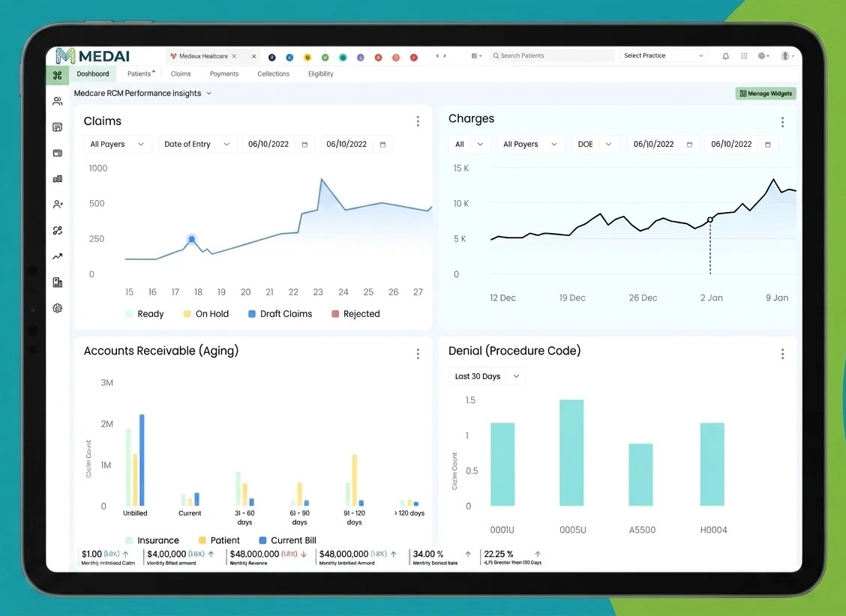Click highlighted data point on Claims chart

point(191,239)
